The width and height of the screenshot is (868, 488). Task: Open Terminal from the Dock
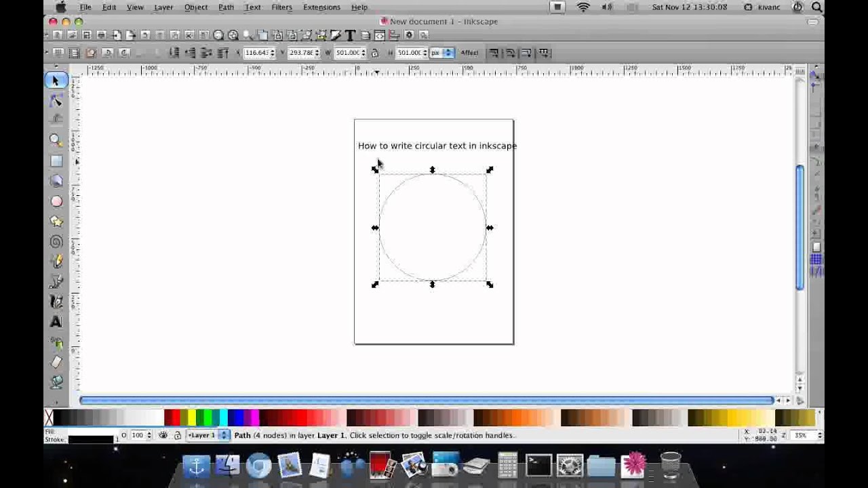(x=538, y=466)
